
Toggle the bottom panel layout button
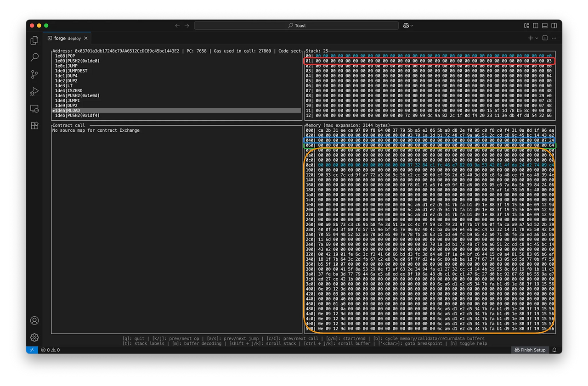pyautogui.click(x=544, y=26)
